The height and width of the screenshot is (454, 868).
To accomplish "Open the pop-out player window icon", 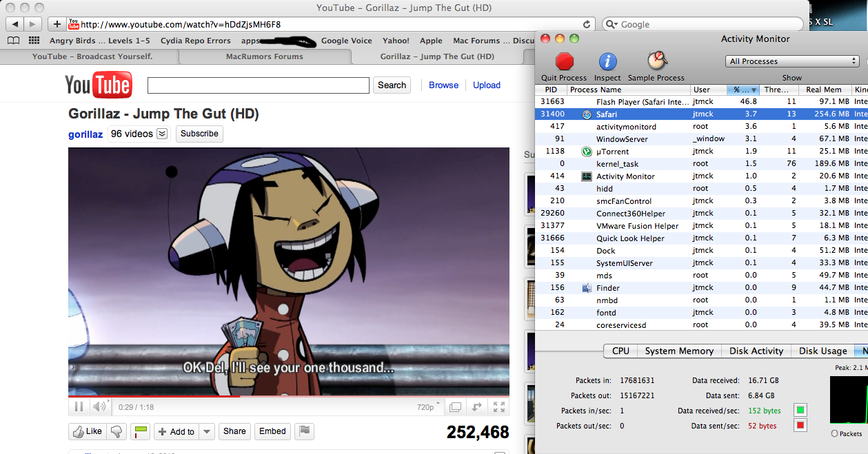I will coord(455,407).
